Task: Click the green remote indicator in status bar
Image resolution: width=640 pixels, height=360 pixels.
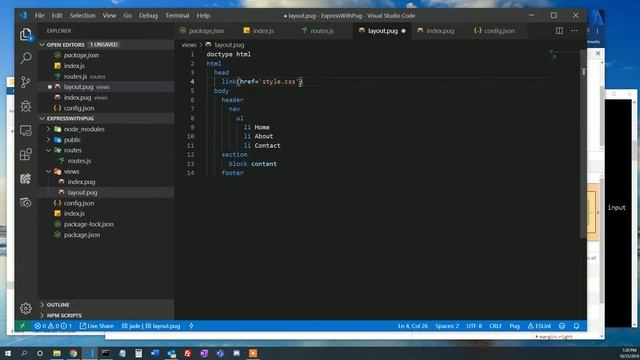Action: [22, 326]
